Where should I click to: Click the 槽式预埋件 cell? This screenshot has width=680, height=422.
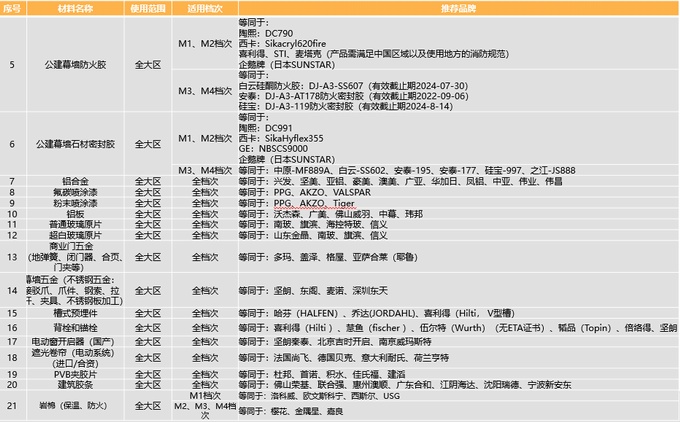pyautogui.click(x=74, y=313)
